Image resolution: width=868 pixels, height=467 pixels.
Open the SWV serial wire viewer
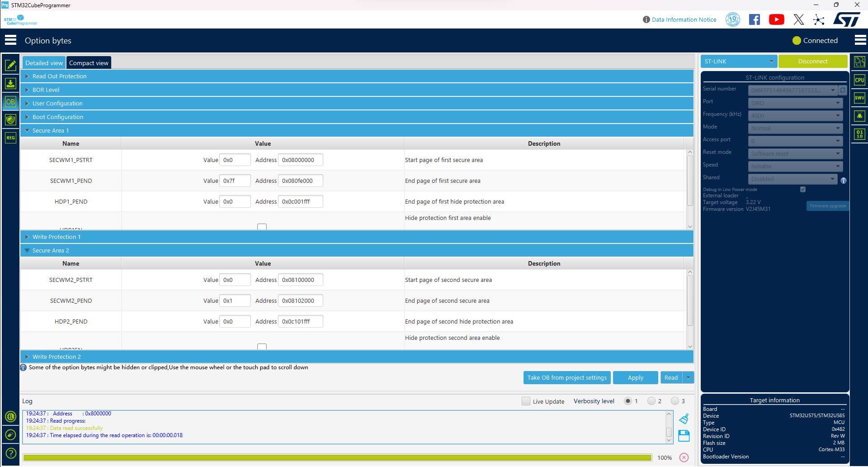[859, 98]
